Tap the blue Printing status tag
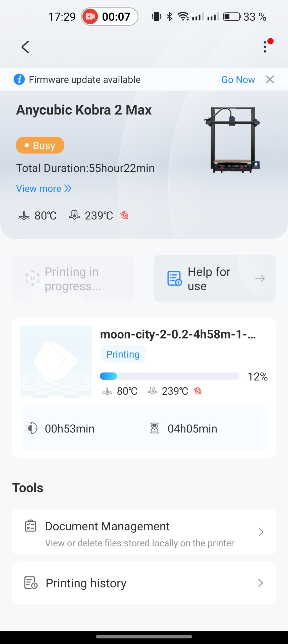Image resolution: width=288 pixels, height=644 pixels. pos(123,354)
